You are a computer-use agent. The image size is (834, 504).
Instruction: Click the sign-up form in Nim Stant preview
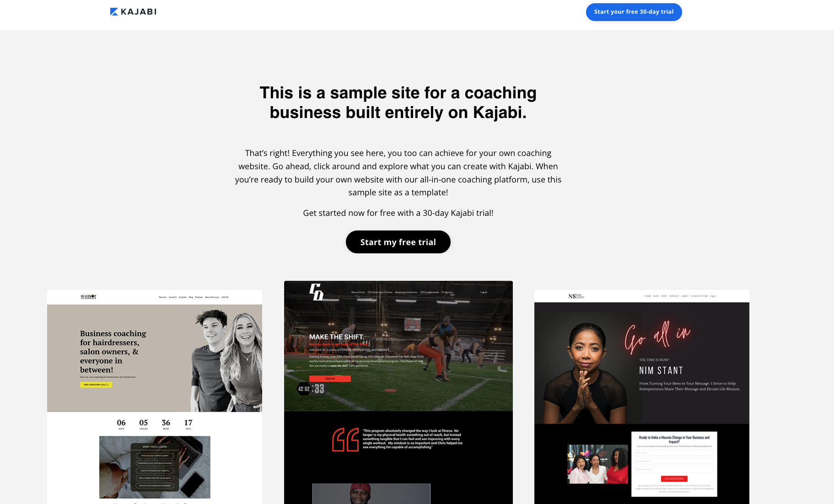coord(674,464)
